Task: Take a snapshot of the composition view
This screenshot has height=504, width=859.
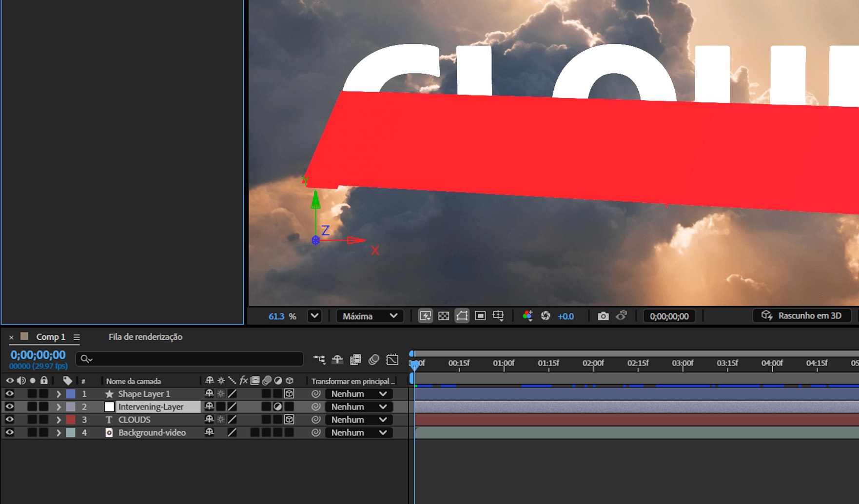Action: coord(603,316)
